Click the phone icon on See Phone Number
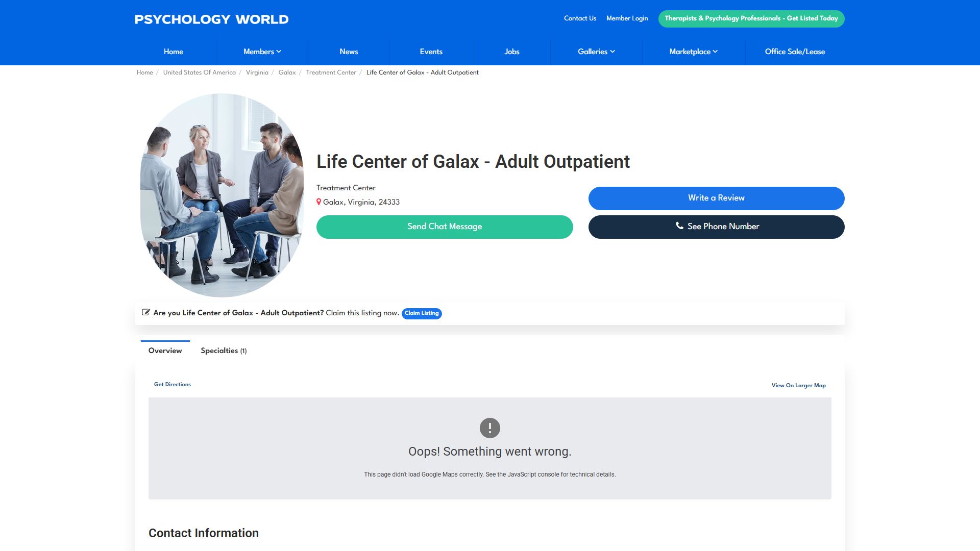The height and width of the screenshot is (551, 980). [x=679, y=226]
